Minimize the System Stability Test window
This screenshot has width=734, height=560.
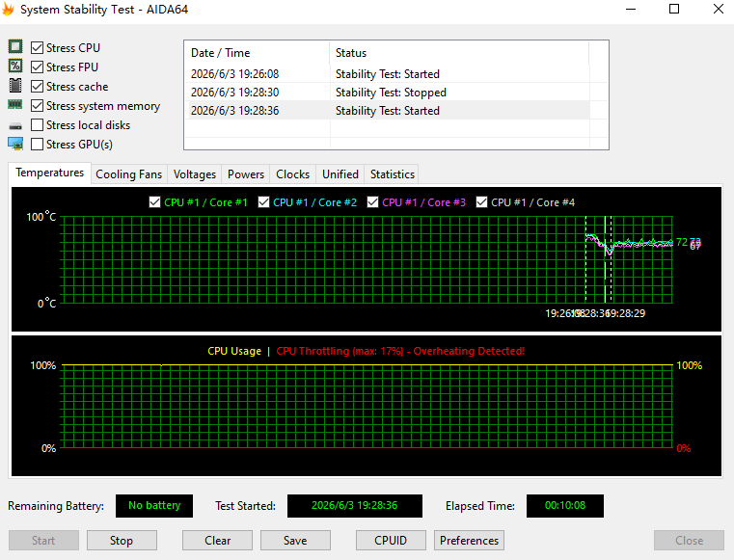631,9
